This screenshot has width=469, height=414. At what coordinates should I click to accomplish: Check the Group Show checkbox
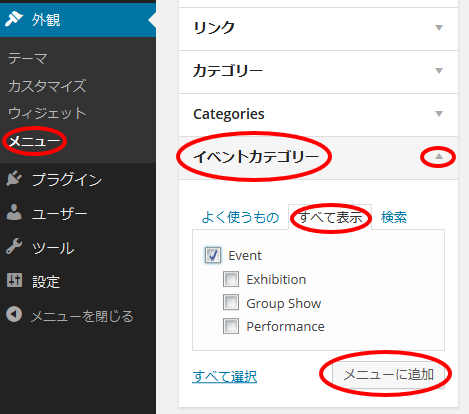[x=231, y=302]
